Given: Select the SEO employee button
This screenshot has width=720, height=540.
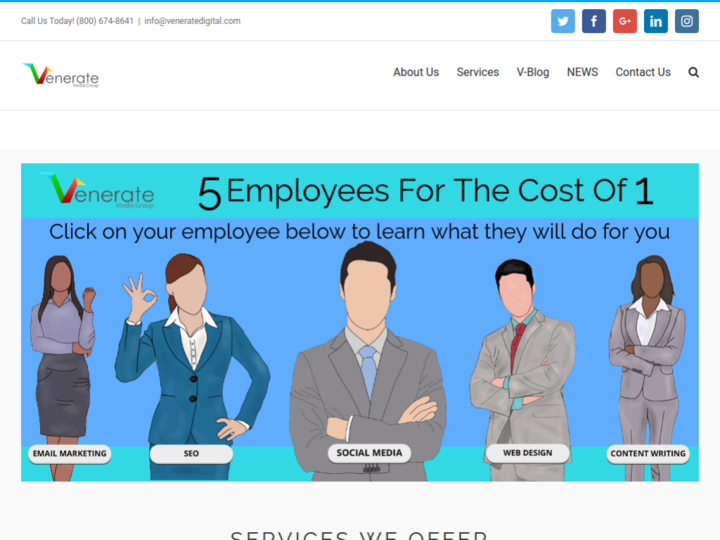Looking at the screenshot, I should [x=191, y=454].
